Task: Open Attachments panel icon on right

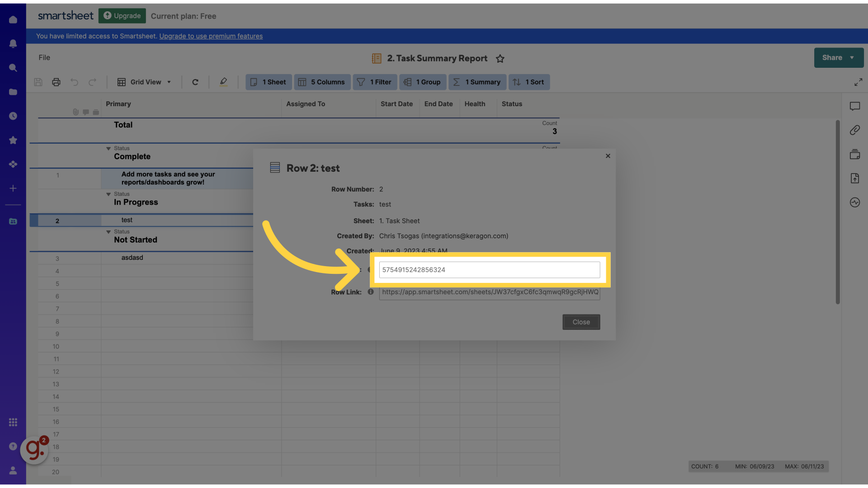Action: (x=854, y=130)
